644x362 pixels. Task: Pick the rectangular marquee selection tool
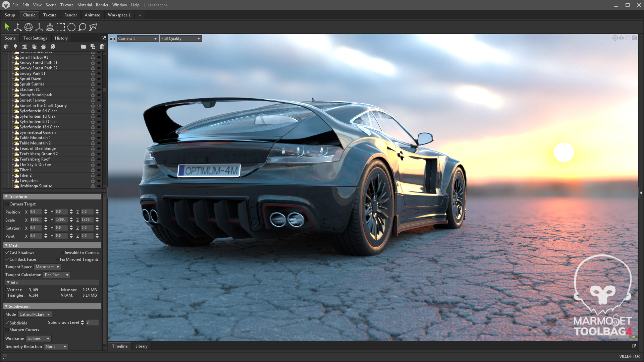[x=61, y=27]
